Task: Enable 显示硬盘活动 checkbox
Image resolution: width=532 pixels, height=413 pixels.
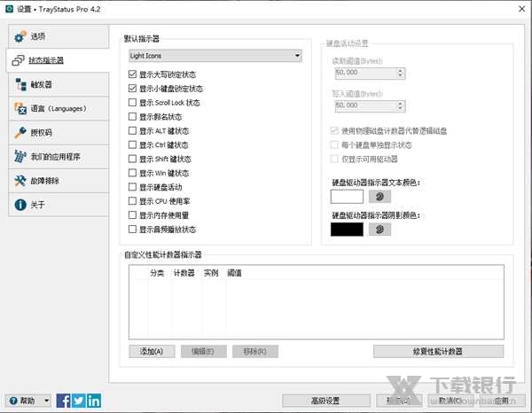Action: tap(132, 187)
